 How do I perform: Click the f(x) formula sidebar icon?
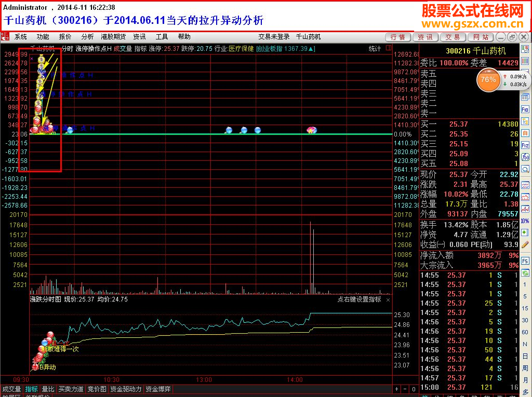click(525, 157)
